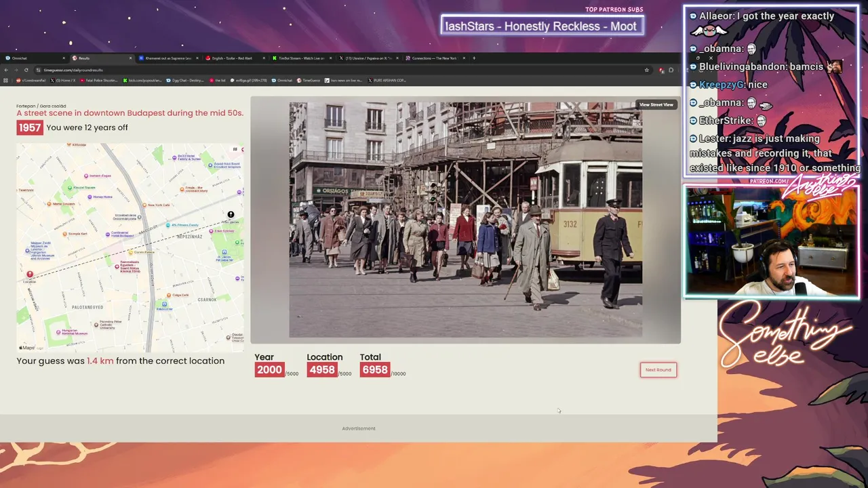Switch to the Khamenei out as Supreme tab
The width and height of the screenshot is (868, 488).
pyautogui.click(x=168, y=58)
